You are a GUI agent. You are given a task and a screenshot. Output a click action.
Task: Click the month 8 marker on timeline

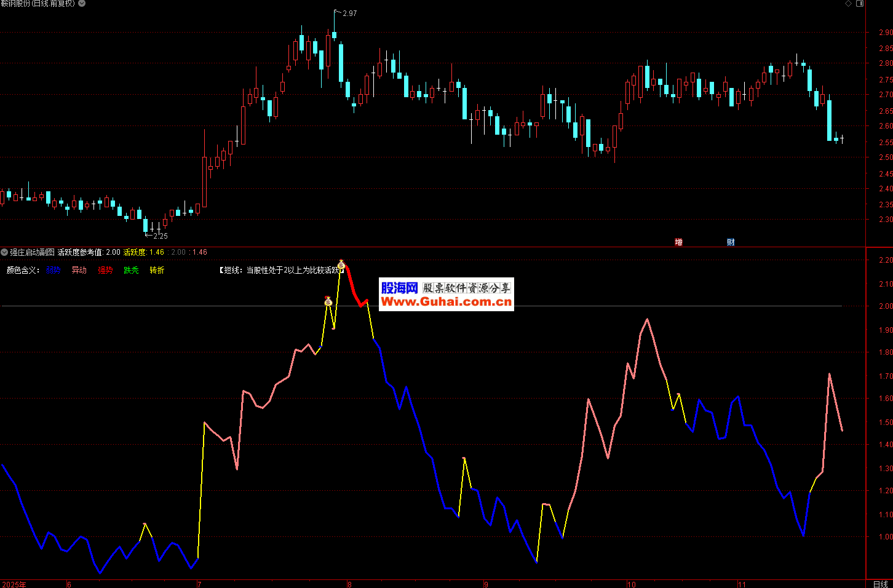[349, 584]
